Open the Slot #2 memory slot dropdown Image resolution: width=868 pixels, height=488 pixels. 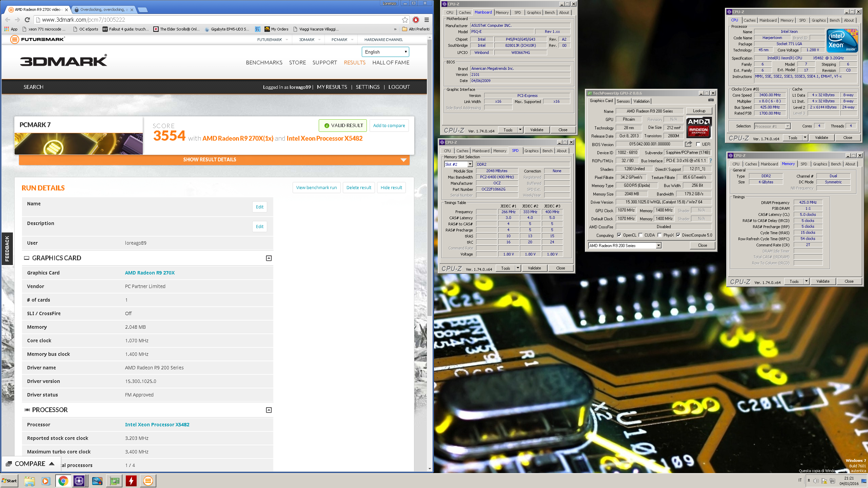coord(458,164)
